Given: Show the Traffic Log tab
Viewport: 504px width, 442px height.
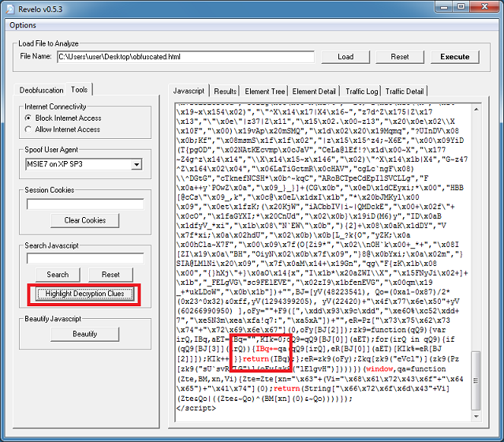Looking at the screenshot, I should [x=362, y=92].
